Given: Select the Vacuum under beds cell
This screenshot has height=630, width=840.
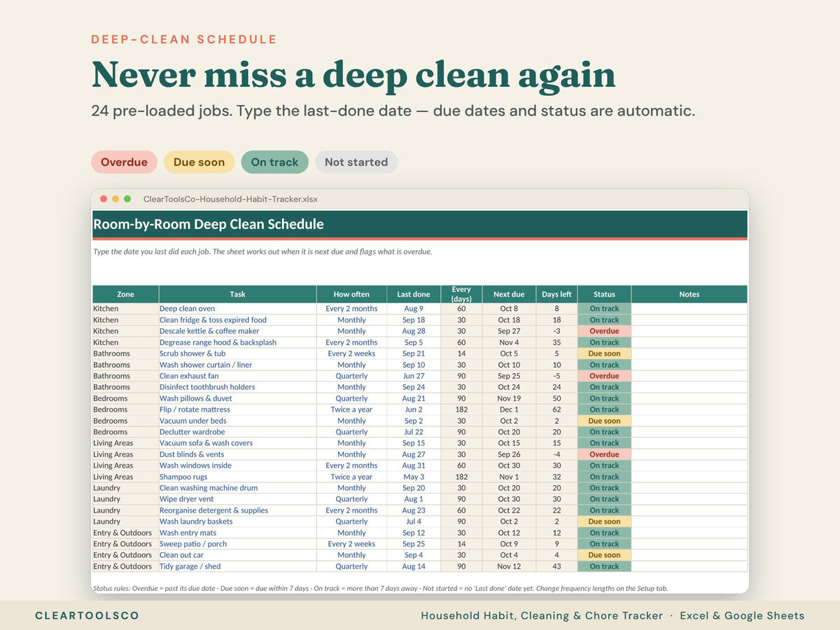Looking at the screenshot, I should point(237,421).
